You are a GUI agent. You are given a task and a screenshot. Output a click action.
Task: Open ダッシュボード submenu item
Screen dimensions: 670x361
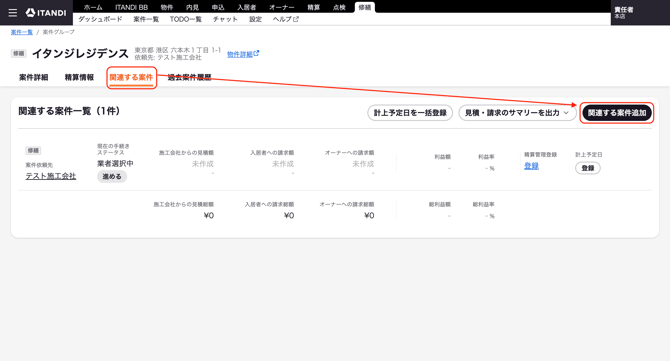point(100,19)
